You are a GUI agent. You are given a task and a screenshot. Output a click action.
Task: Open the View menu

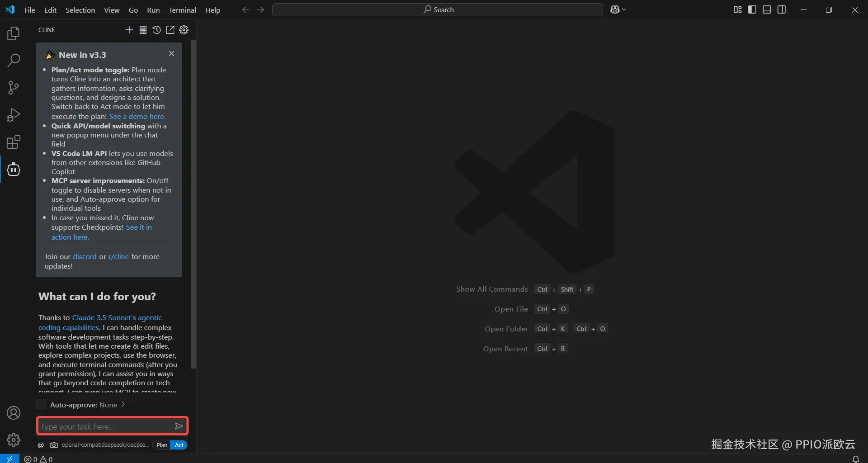[x=112, y=10]
